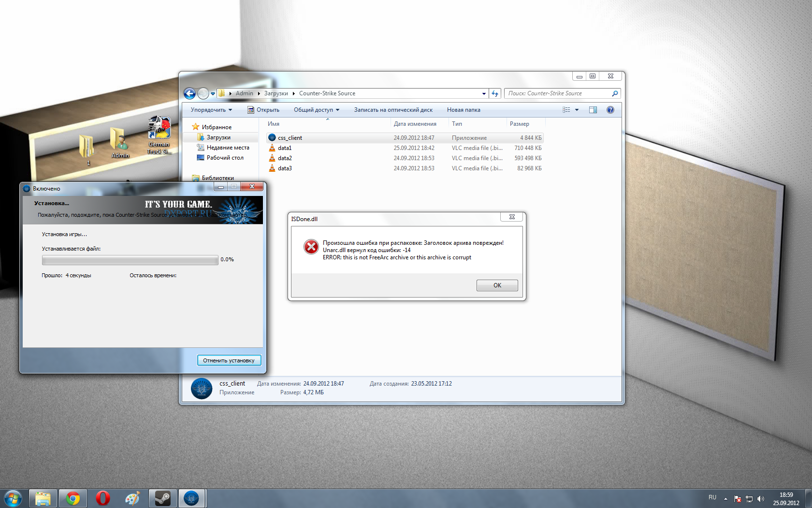812x508 pixels.
Task: Open folder 1 on the desktop
Action: point(87,149)
